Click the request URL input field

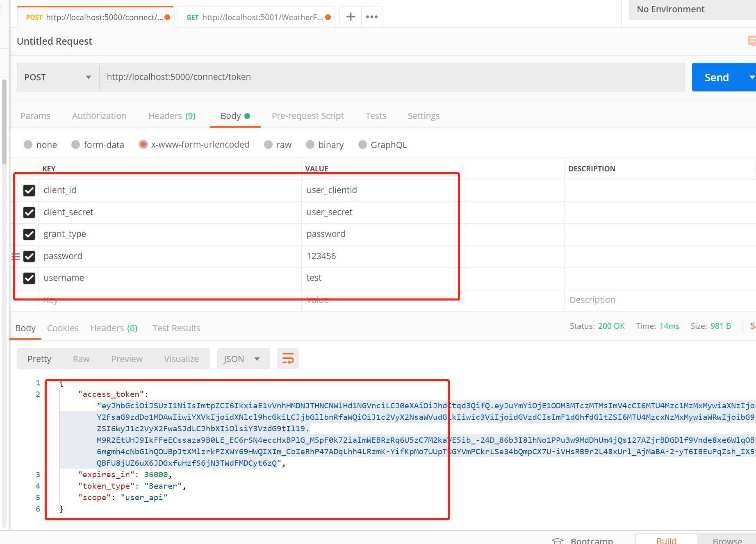pos(392,77)
